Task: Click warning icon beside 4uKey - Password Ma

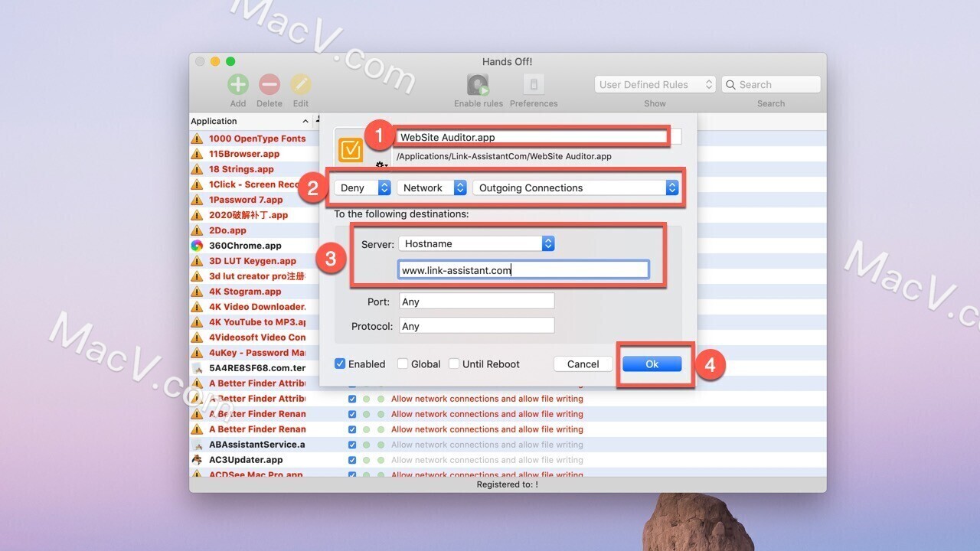Action: pyautogui.click(x=197, y=353)
